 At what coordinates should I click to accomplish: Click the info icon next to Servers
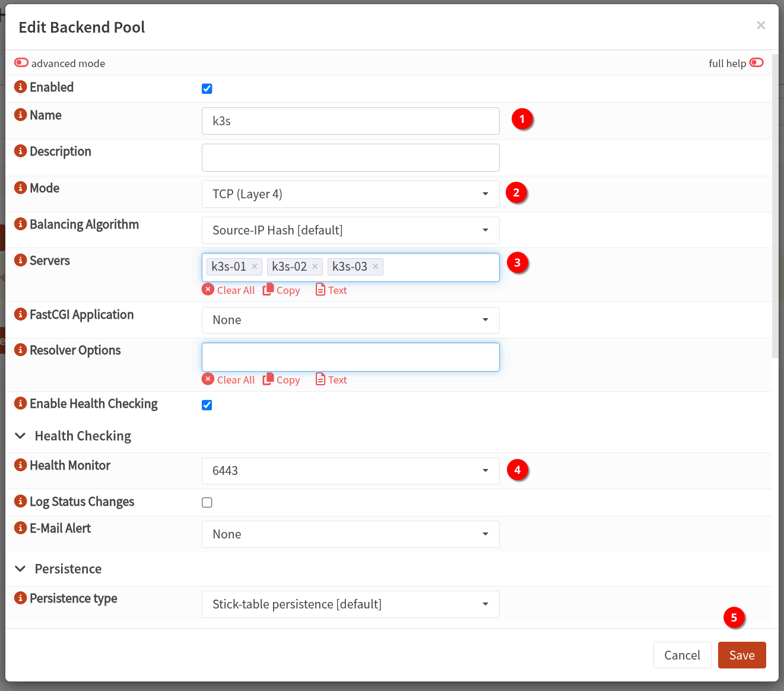20,261
